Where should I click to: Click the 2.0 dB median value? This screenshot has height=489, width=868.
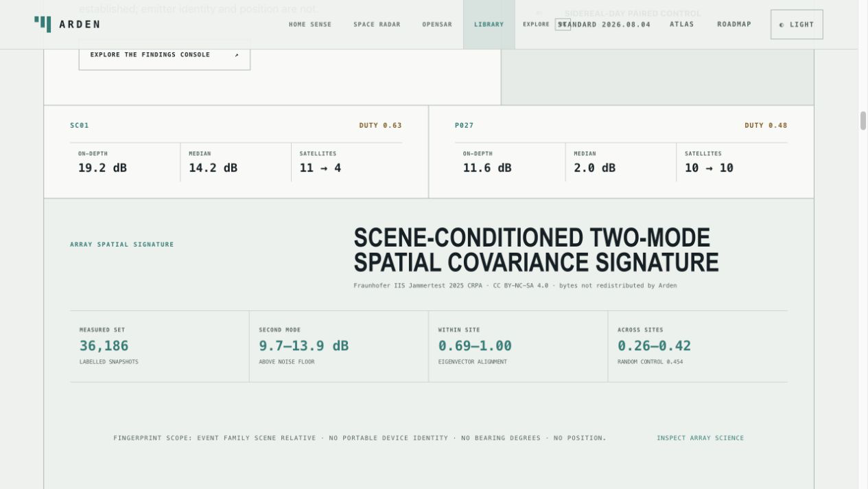click(x=595, y=168)
